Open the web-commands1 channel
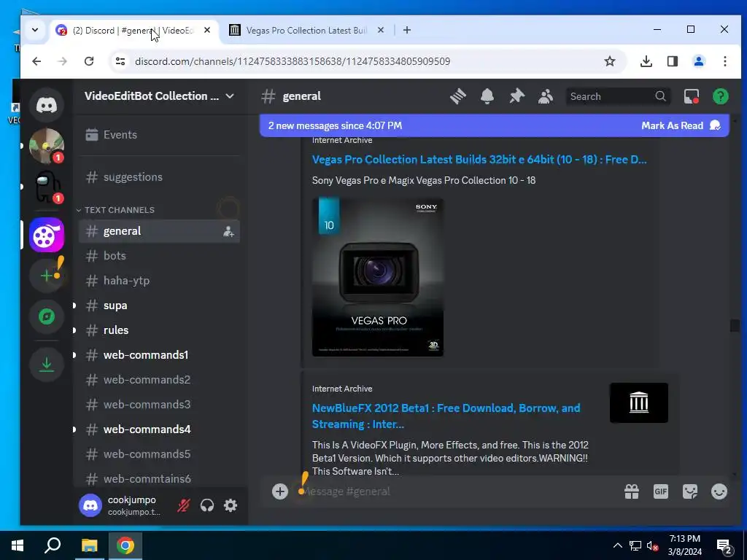The image size is (747, 560). [159, 355]
